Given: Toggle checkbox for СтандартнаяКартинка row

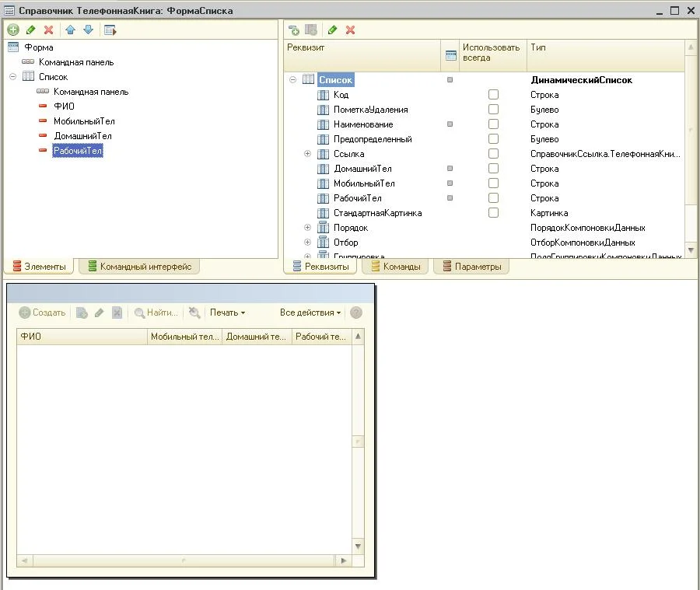Looking at the screenshot, I should coord(493,213).
